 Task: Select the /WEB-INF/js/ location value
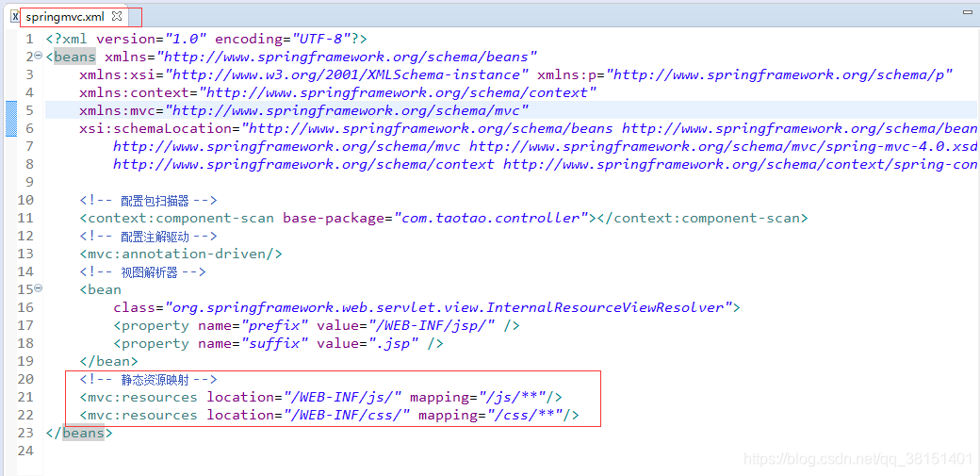click(x=342, y=397)
